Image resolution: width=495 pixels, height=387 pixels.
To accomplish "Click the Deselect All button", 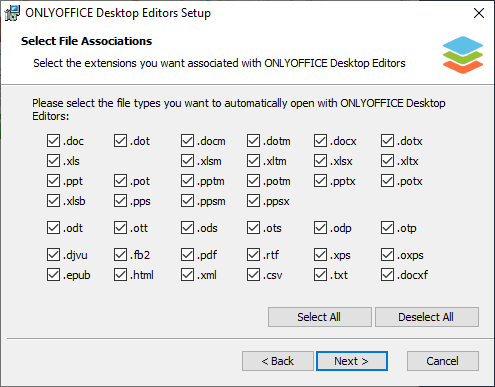I will (427, 317).
